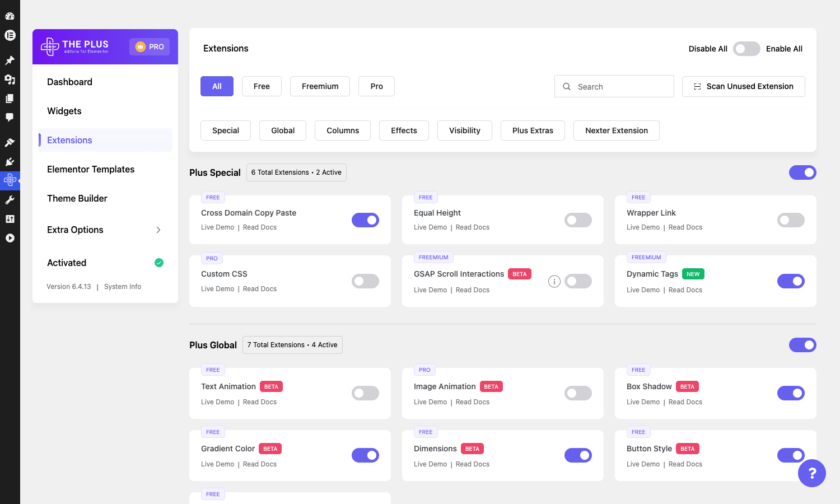The width and height of the screenshot is (840, 504).
Task: Select the Visibility category filter
Action: 465,130
